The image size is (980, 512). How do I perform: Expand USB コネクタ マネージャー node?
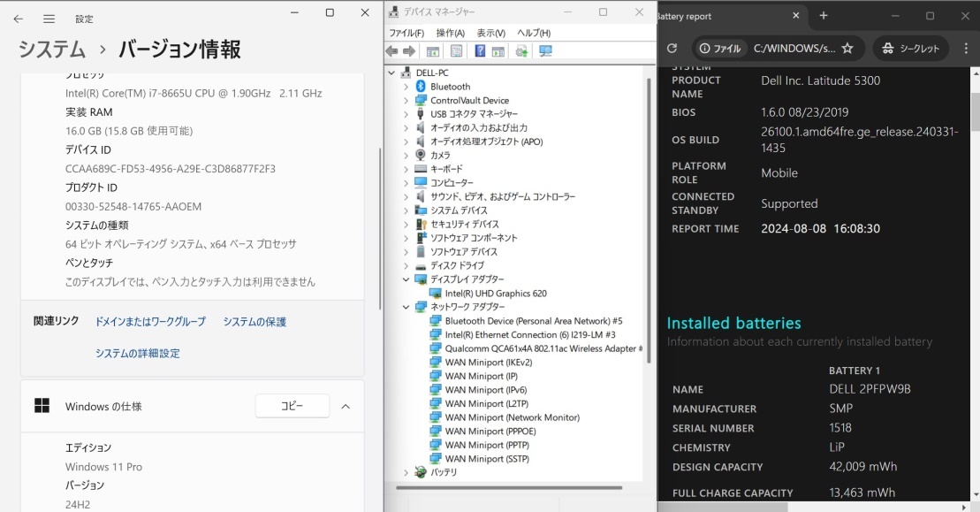406,114
